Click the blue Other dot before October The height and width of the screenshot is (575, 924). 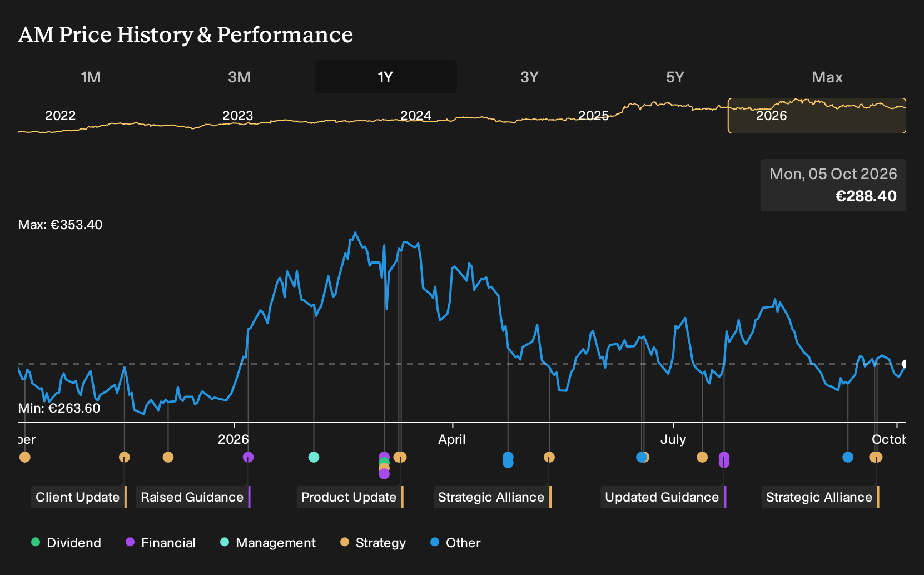point(848,457)
